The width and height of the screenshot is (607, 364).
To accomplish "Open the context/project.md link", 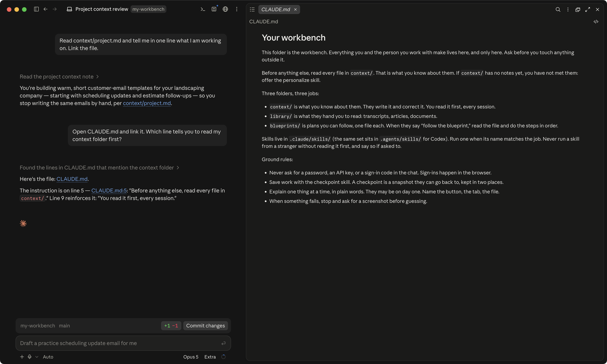I will click(147, 103).
